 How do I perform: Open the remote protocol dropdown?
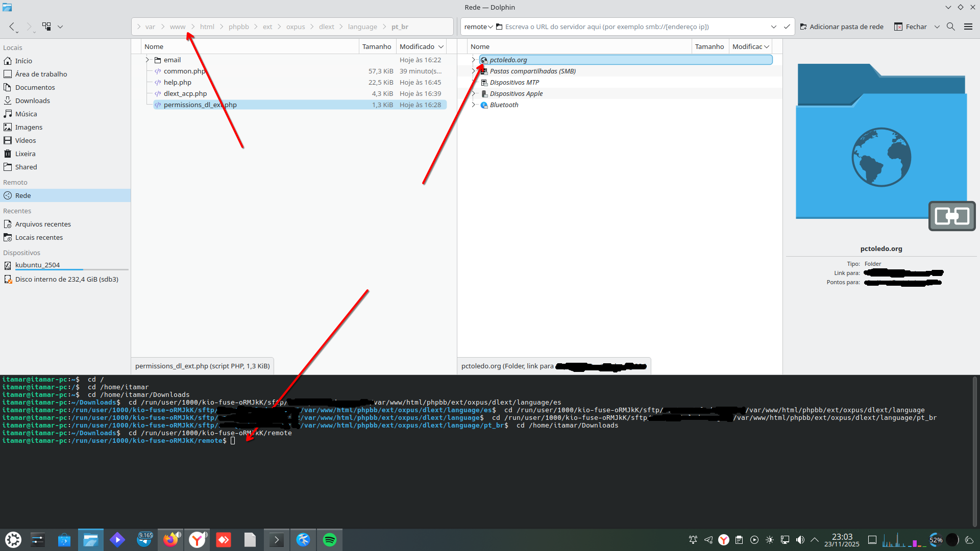pyautogui.click(x=478, y=27)
